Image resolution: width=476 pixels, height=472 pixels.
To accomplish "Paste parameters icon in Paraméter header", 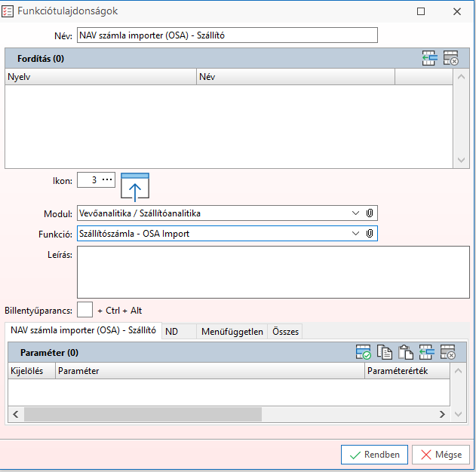I will [x=406, y=352].
